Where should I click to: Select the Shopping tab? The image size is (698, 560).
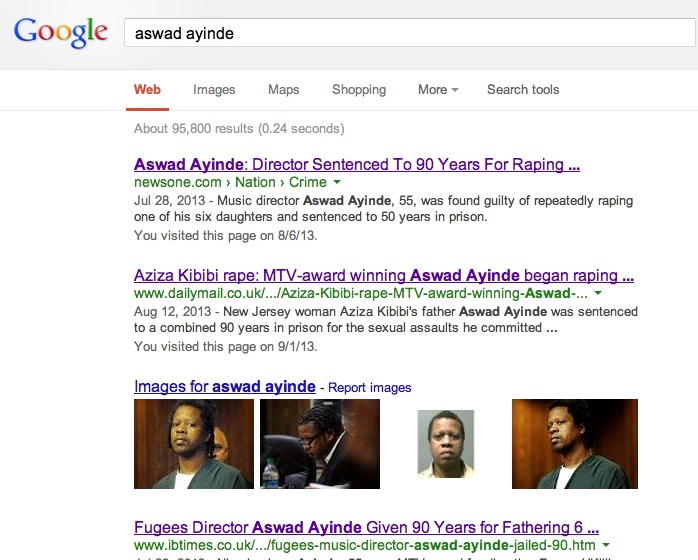(x=359, y=89)
